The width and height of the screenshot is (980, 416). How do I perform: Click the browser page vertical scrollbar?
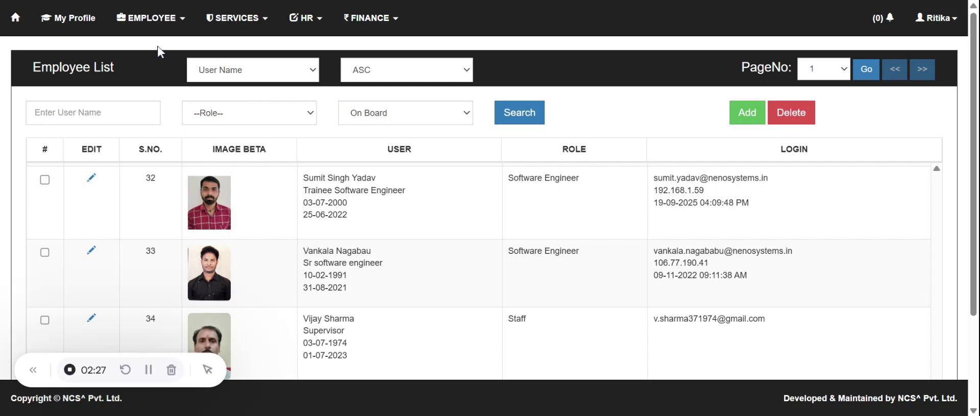coord(973,163)
